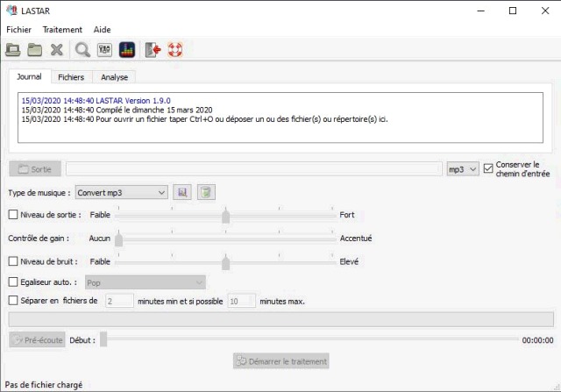Switch to the Fichiers tab
The height and width of the screenshot is (392, 561).
[71, 77]
